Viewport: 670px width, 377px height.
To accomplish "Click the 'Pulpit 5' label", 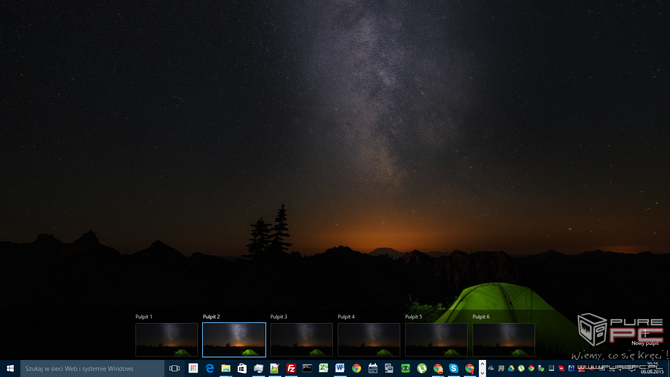I will click(x=414, y=317).
